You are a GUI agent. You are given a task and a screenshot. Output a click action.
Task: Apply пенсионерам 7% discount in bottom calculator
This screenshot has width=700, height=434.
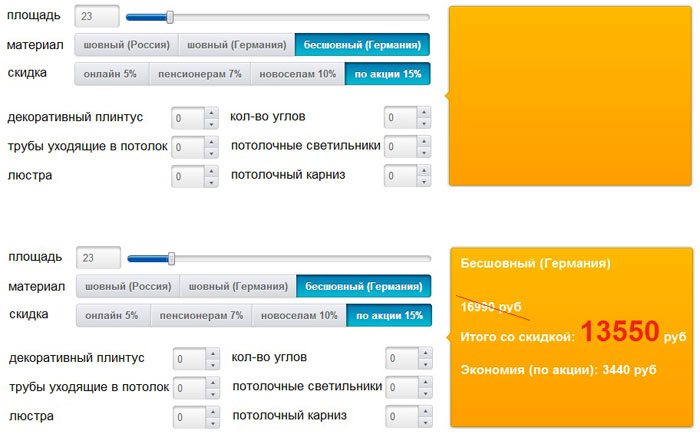208,316
